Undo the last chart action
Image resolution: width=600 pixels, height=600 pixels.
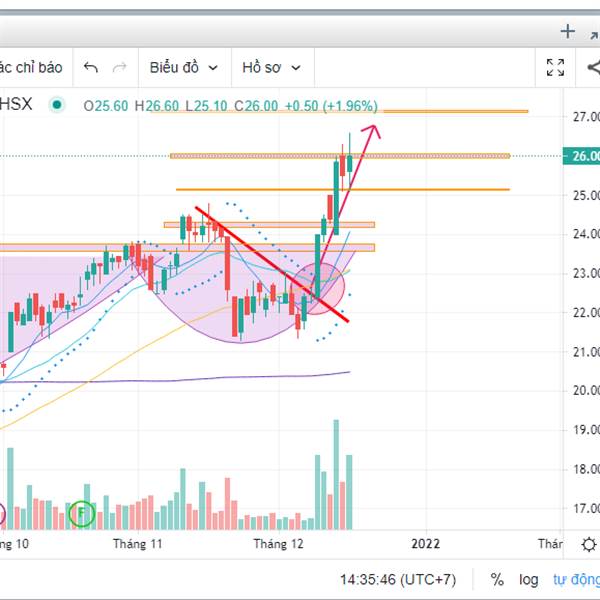click(x=91, y=68)
